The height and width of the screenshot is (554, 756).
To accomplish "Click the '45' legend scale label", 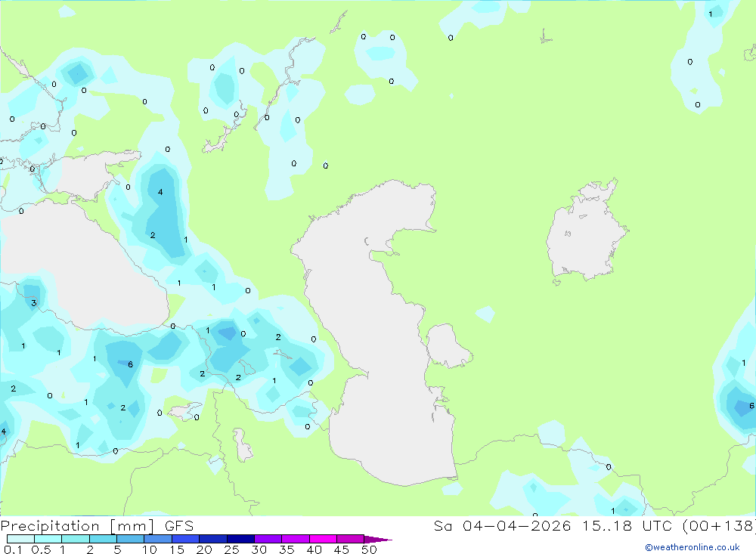I will click(342, 549).
